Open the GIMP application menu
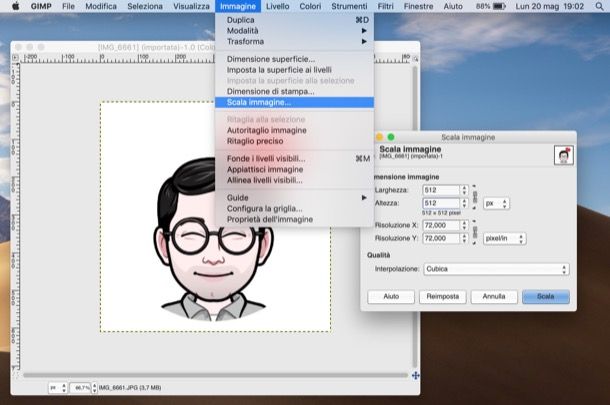Screen dimensions: 610x405 point(41,6)
